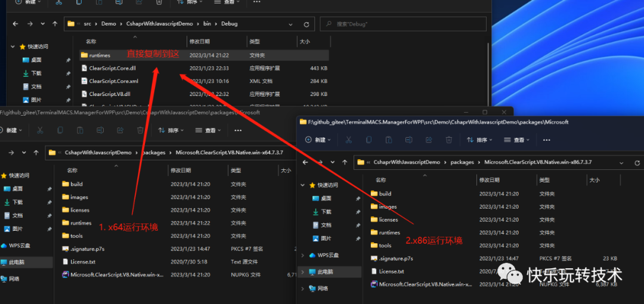Image resolution: width=644 pixels, height=304 pixels.
Task: Open 新建 menu in x86 window
Action: coord(318,139)
